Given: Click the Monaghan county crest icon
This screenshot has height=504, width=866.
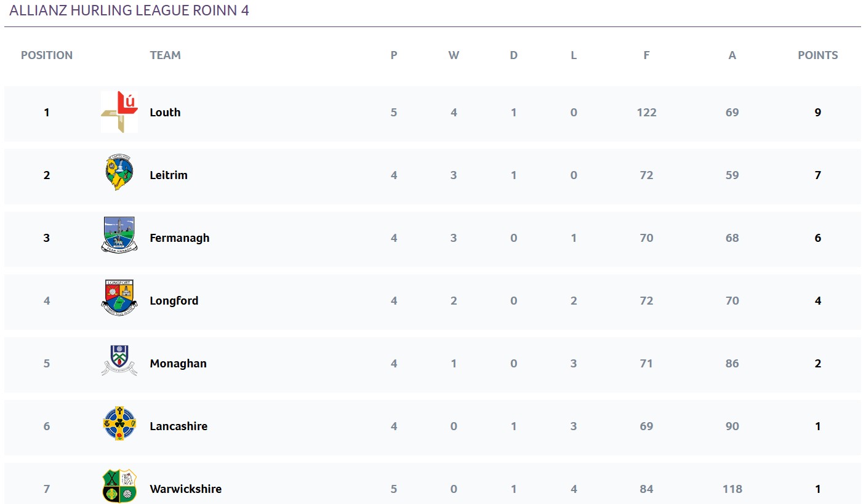Looking at the screenshot, I should [x=119, y=361].
